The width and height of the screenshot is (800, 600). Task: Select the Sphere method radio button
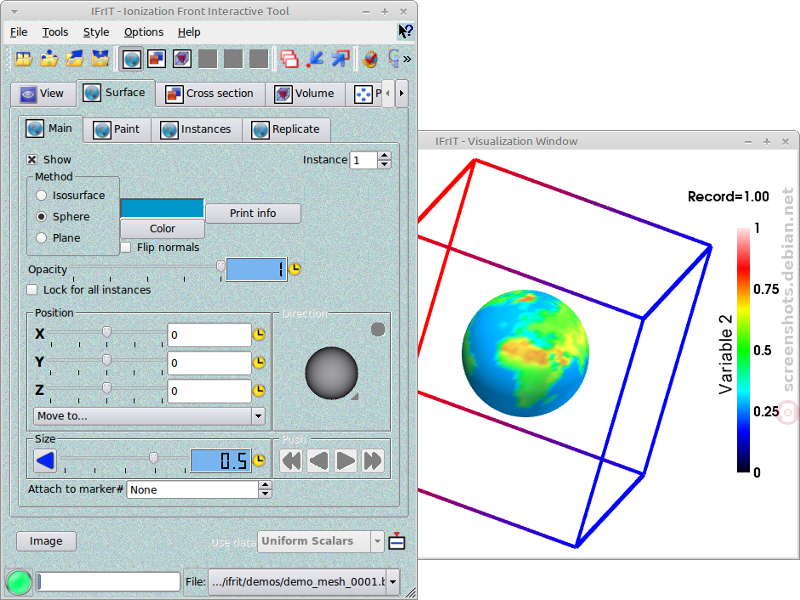click(41, 217)
